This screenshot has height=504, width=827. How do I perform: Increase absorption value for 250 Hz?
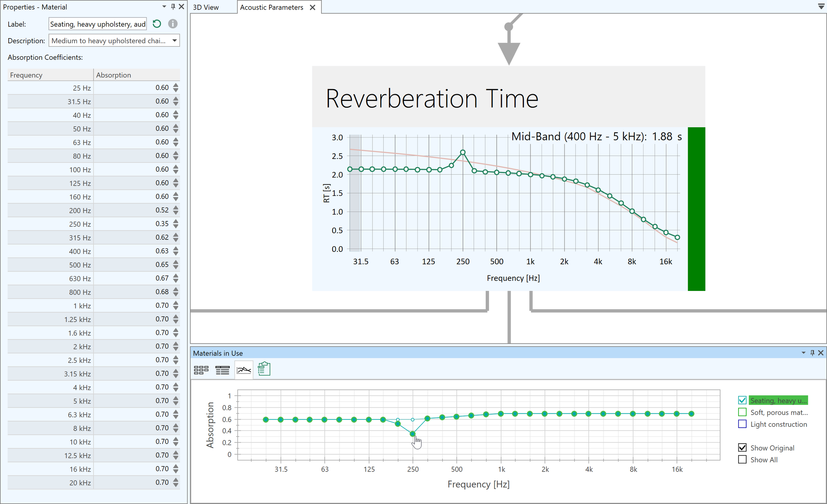click(x=176, y=221)
